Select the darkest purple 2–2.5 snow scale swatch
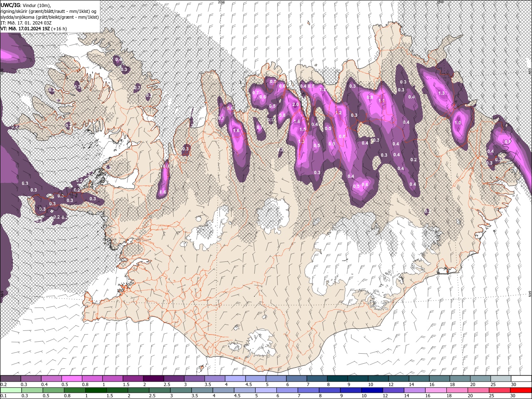This screenshot has width=532, height=399. point(153,379)
